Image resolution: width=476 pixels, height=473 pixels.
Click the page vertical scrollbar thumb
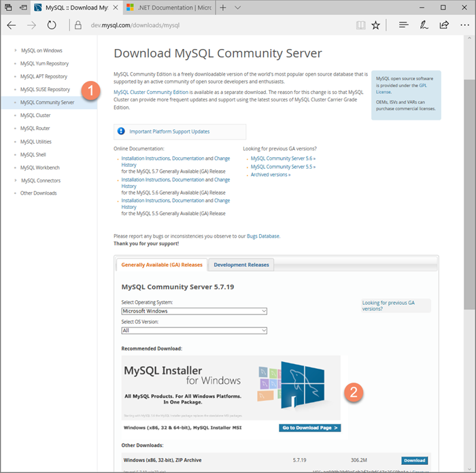tap(469, 195)
